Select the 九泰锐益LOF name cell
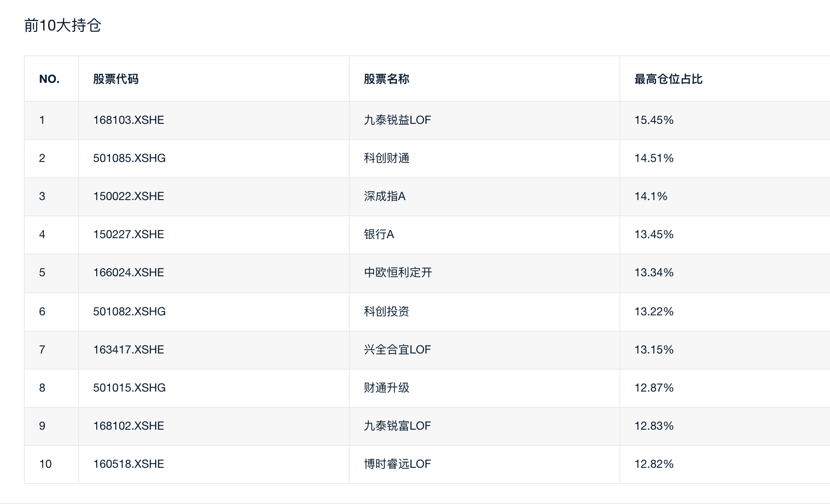 tap(397, 120)
